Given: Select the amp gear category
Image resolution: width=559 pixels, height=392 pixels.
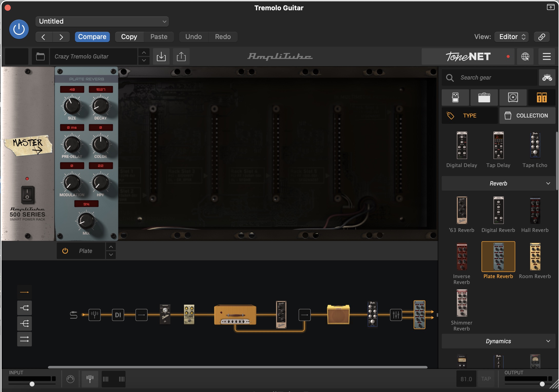Looking at the screenshot, I should pos(484,97).
